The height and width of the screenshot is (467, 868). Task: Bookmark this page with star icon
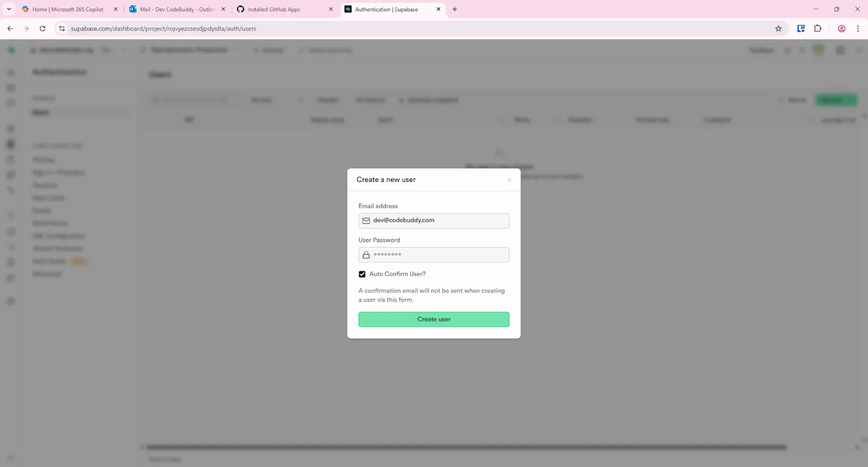click(x=778, y=29)
